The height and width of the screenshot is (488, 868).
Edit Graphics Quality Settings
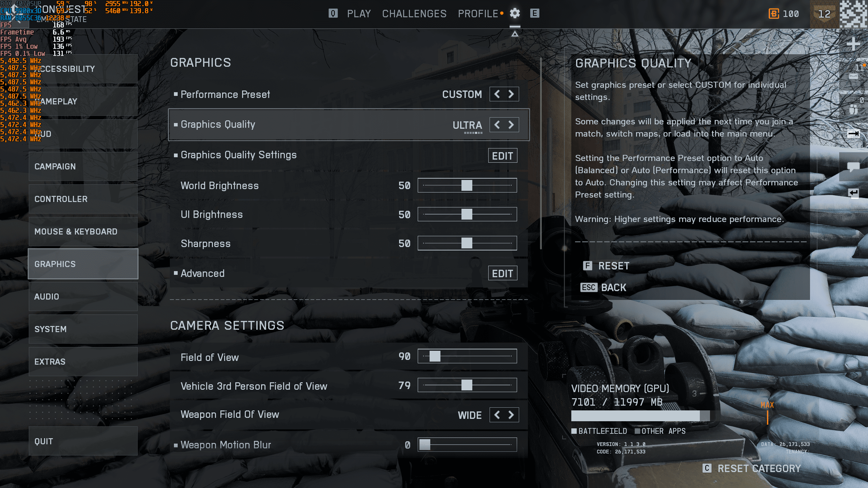(x=502, y=156)
